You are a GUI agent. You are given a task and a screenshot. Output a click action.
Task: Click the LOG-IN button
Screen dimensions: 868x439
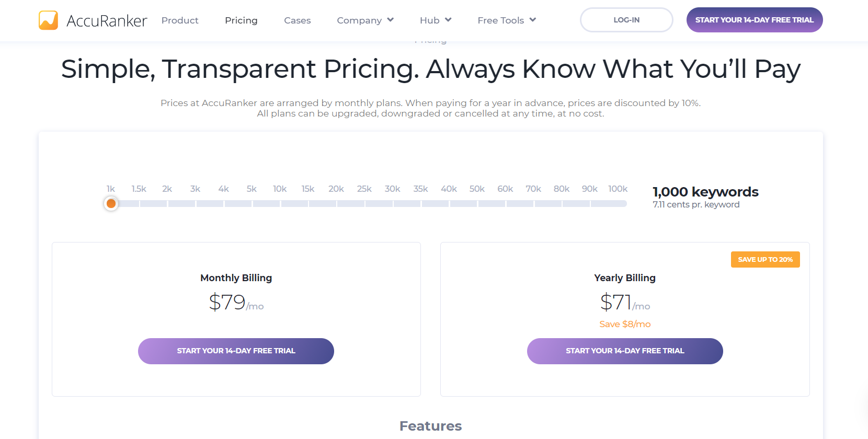tap(626, 20)
